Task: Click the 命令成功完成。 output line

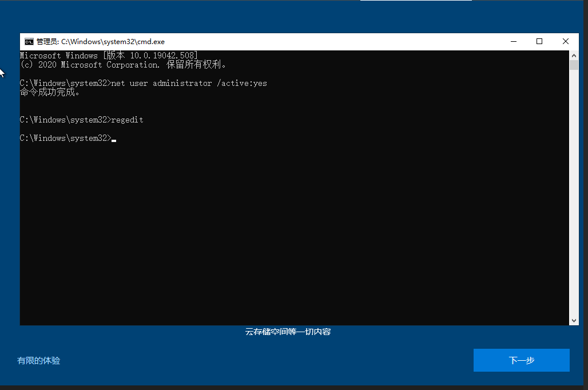Action: pos(50,92)
